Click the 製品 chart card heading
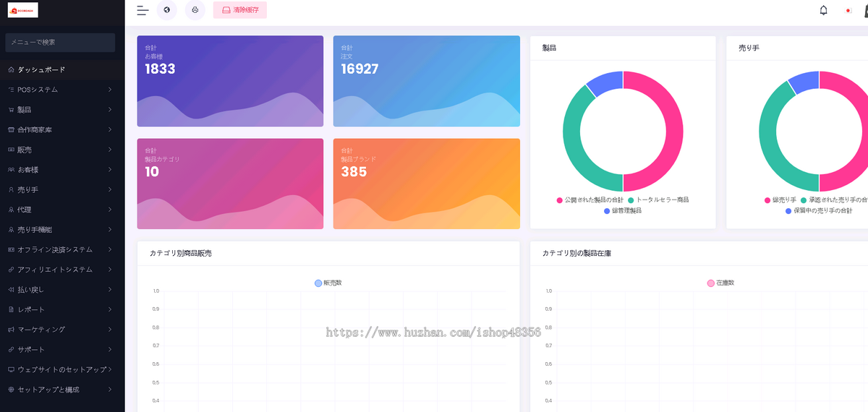868x412 pixels. (x=549, y=48)
